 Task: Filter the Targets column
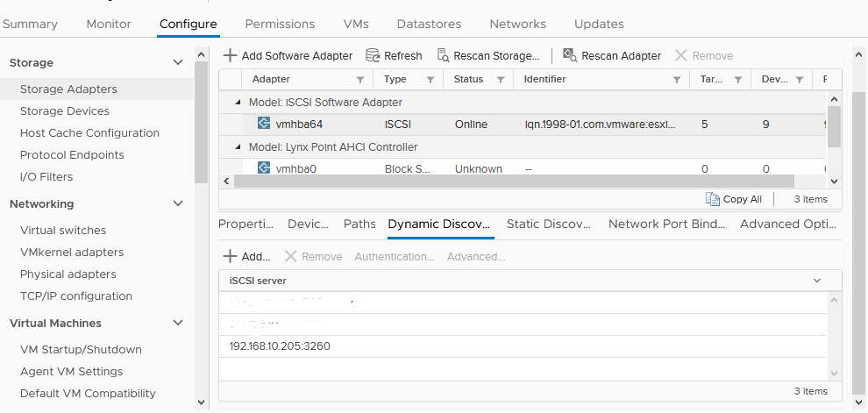tap(738, 80)
